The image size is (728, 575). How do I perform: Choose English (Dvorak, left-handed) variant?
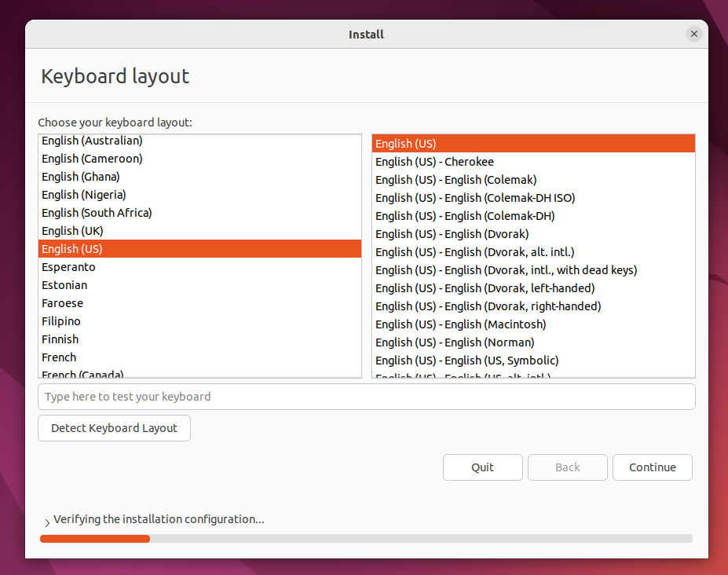pyautogui.click(x=533, y=288)
